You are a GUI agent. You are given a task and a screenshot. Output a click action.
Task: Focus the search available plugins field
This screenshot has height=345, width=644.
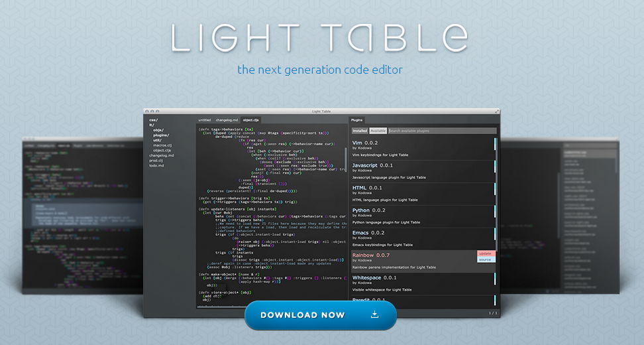[x=442, y=131]
